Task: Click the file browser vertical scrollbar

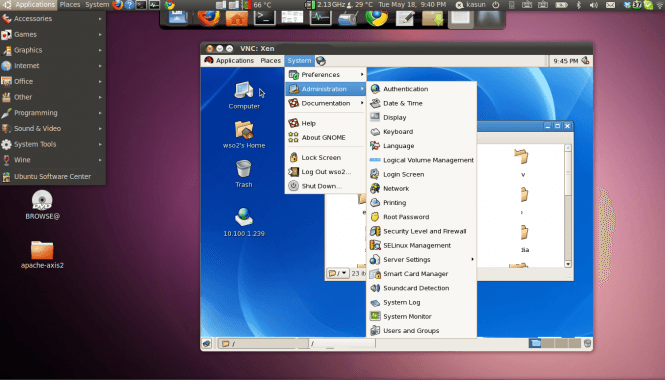Action: pyautogui.click(x=568, y=206)
